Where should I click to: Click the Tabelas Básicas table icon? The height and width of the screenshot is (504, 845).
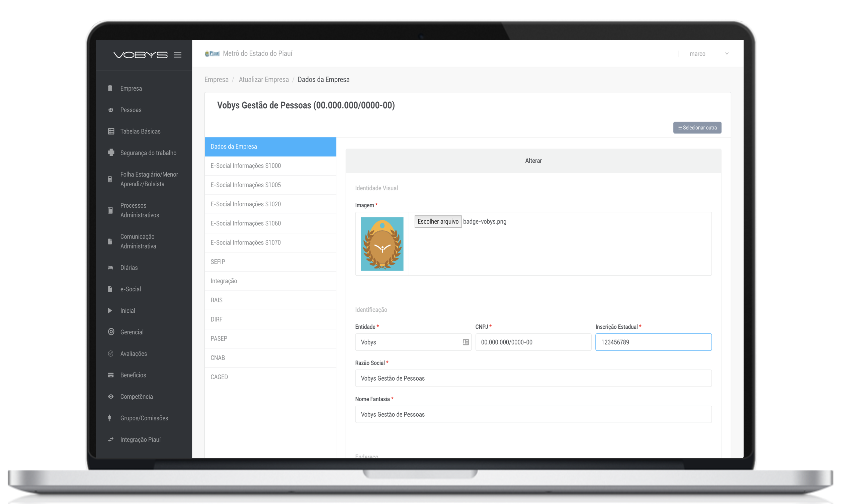click(111, 131)
